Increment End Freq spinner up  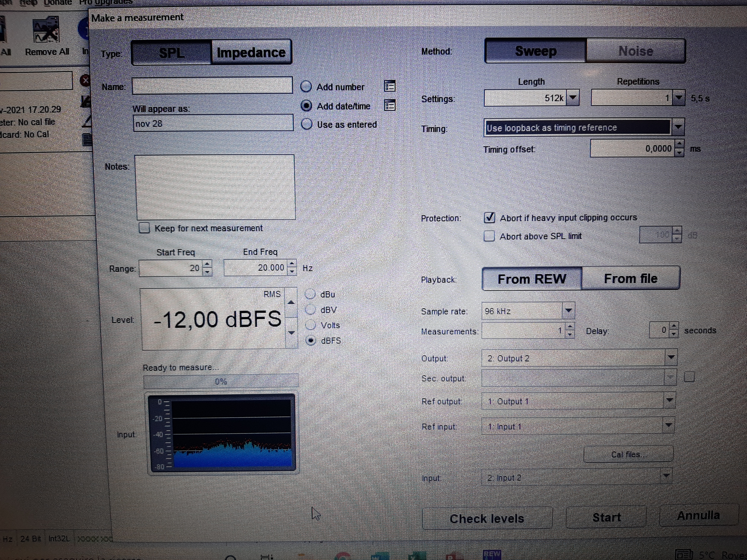point(292,263)
